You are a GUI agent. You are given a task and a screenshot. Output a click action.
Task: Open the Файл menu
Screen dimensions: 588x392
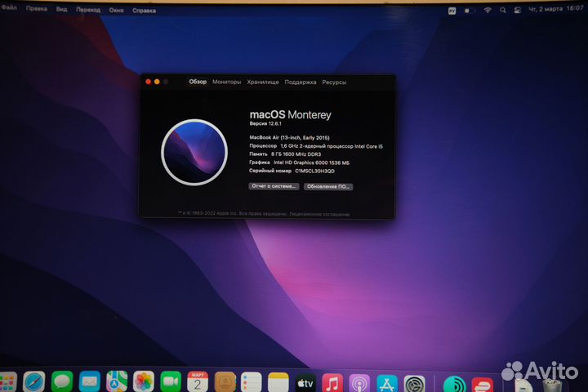click(9, 7)
